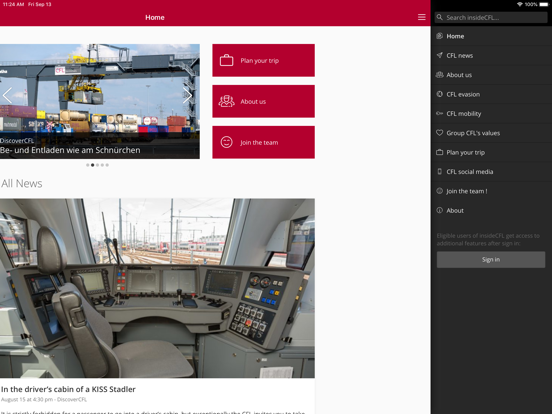Click the All News heading
Image resolution: width=552 pixels, height=414 pixels.
pos(21,183)
